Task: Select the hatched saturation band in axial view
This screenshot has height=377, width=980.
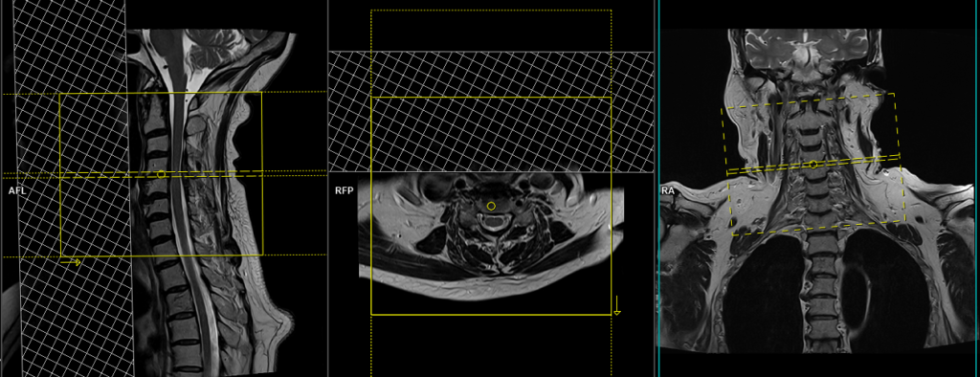Action: coord(491,112)
